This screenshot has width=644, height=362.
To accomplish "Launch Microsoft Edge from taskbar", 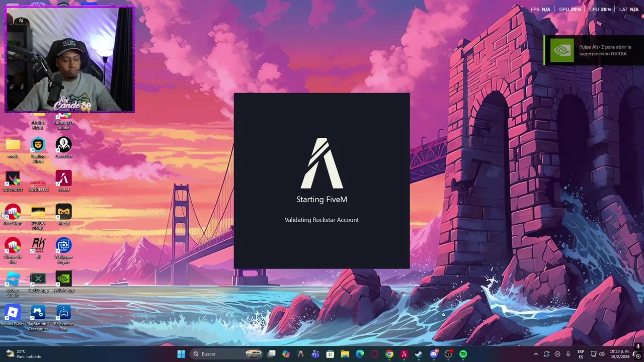I will (360, 354).
